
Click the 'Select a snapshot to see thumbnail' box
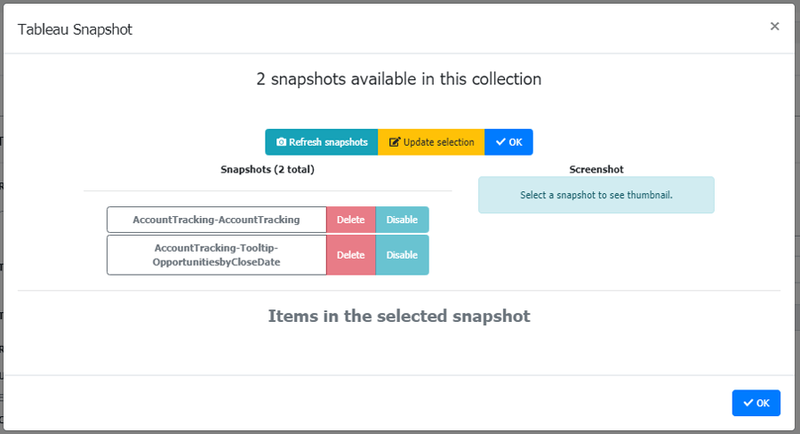point(596,195)
